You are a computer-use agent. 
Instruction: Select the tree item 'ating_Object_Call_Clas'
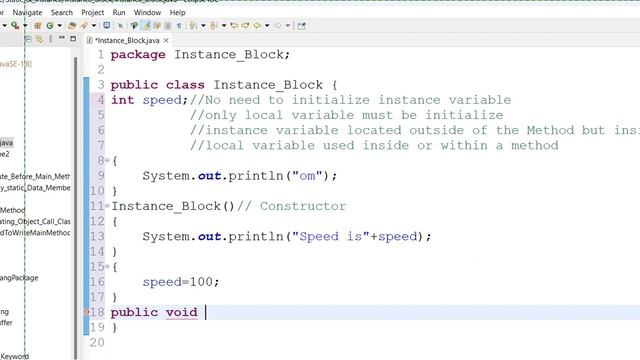coord(35,221)
